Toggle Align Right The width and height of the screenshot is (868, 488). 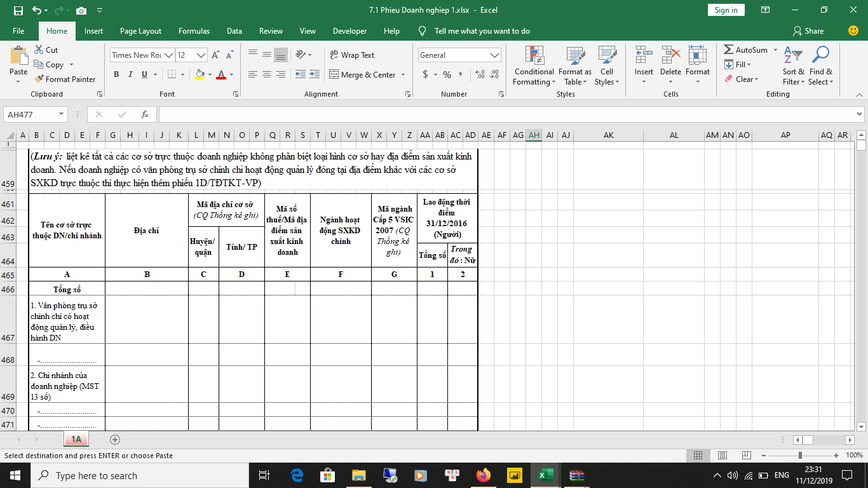(281, 74)
